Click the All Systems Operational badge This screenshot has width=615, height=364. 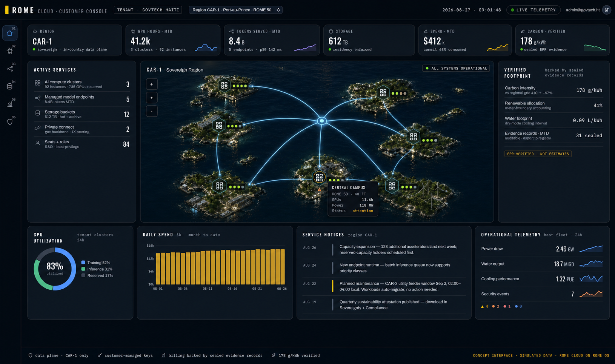tap(456, 68)
